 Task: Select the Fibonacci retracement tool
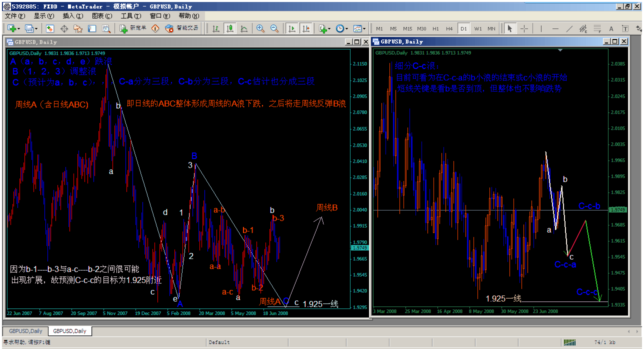[597, 28]
